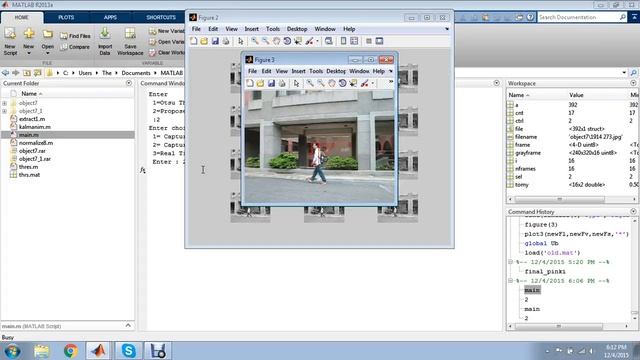Viewport: 640px width, 360px height.
Task: Select Brush data tool in Figure 2 toolbar
Action: (309, 41)
